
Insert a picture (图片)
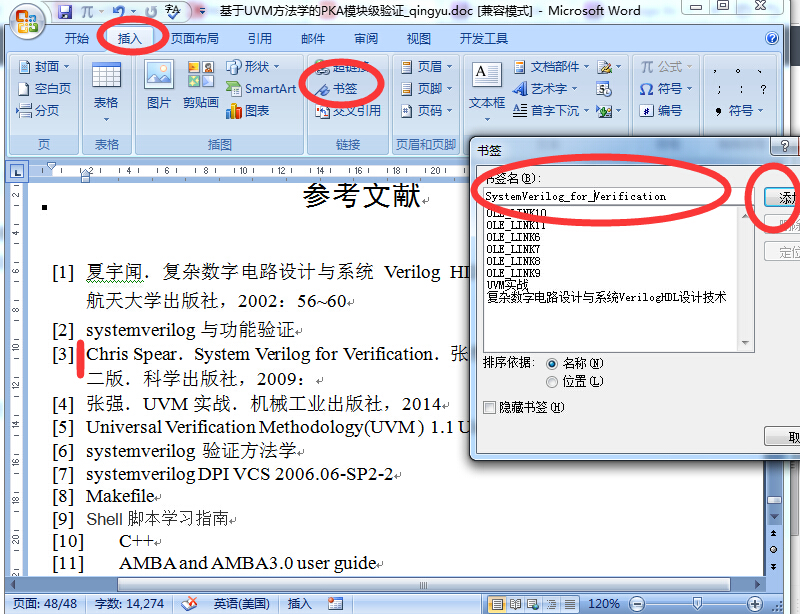coord(159,85)
